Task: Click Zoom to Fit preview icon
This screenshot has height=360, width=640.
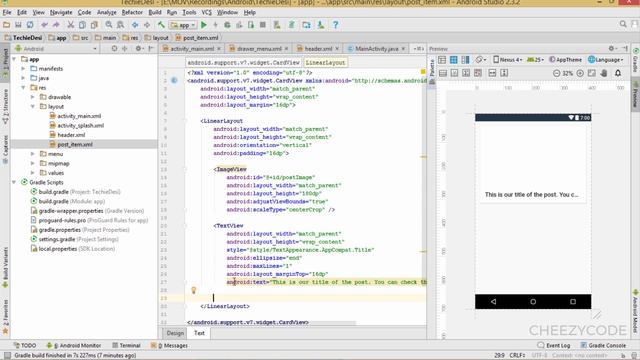Action: click(592, 73)
